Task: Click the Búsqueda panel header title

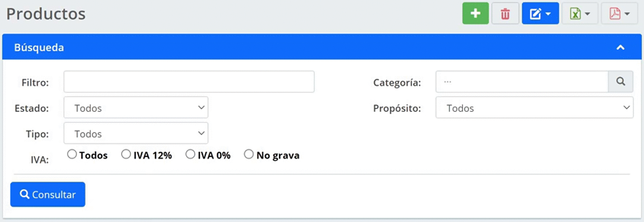Action: click(39, 47)
